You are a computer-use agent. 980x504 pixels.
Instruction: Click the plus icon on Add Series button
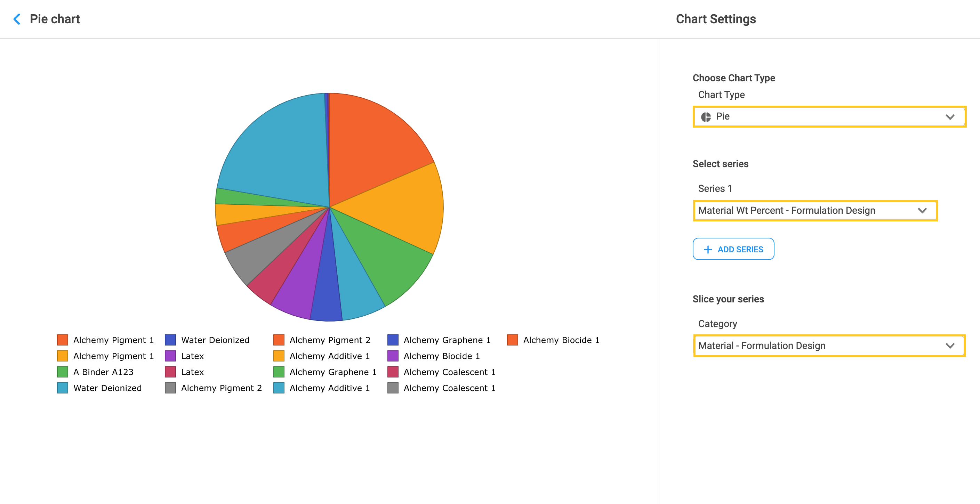tap(707, 250)
